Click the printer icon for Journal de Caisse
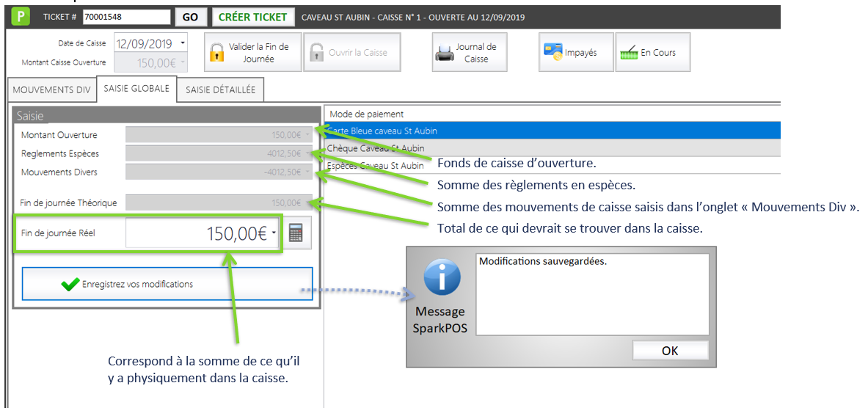868x416 pixels. point(445,53)
